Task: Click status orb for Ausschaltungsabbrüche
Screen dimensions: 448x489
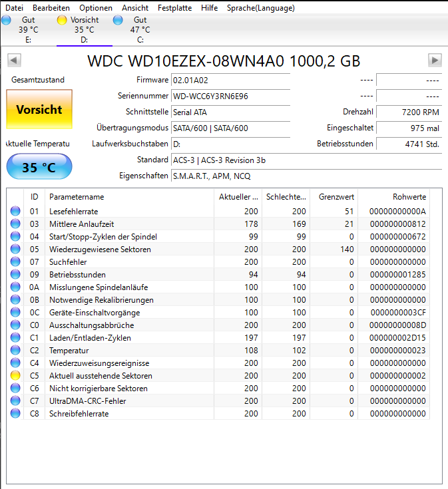Action: [15, 325]
